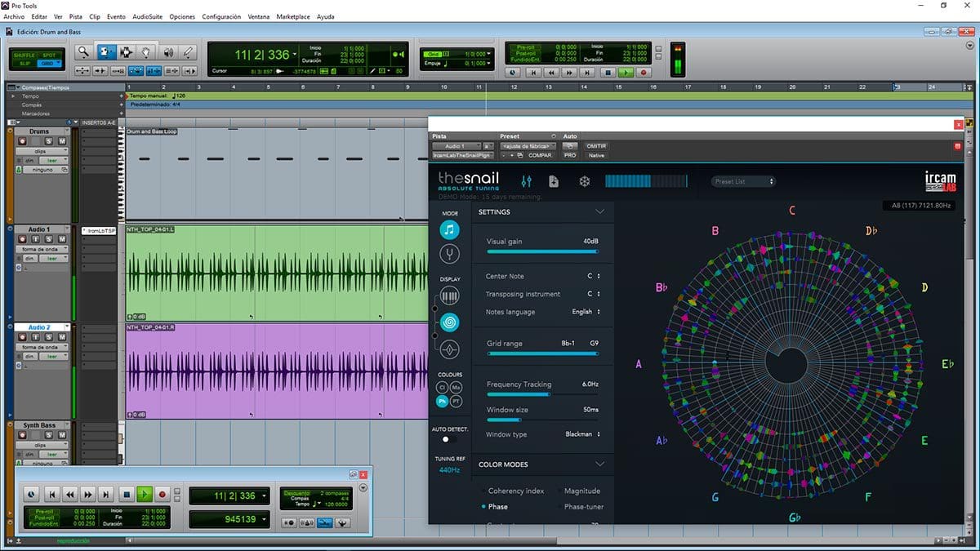Open the AudioSuite menu

(148, 16)
